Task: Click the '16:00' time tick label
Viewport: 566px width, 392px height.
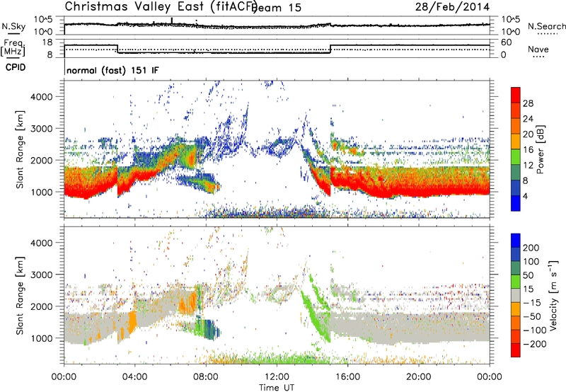Action: click(x=347, y=377)
